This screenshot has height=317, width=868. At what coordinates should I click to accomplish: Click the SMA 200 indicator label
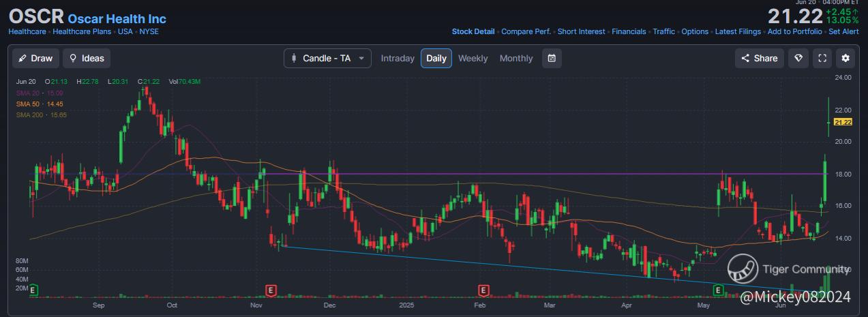coord(42,115)
